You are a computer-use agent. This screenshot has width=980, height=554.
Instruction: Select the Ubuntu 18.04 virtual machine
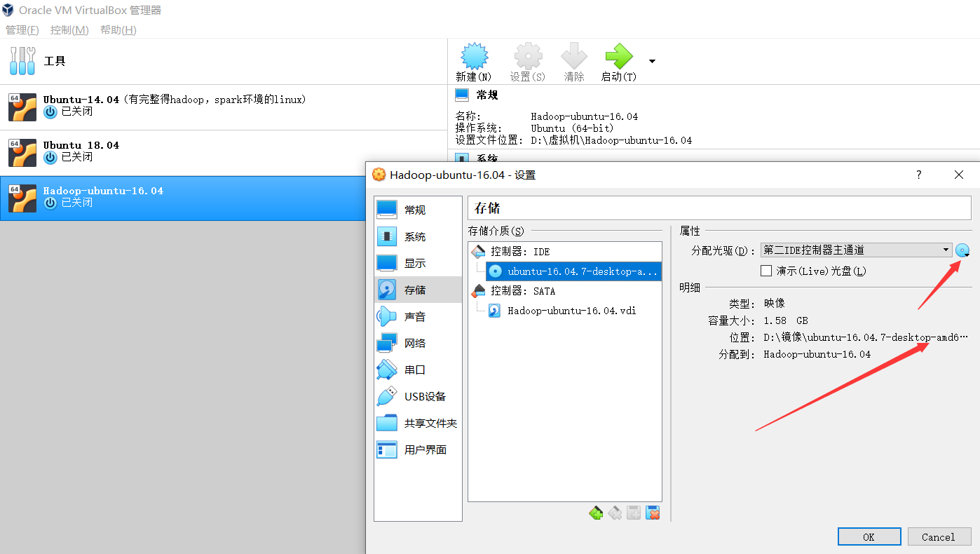[224, 153]
